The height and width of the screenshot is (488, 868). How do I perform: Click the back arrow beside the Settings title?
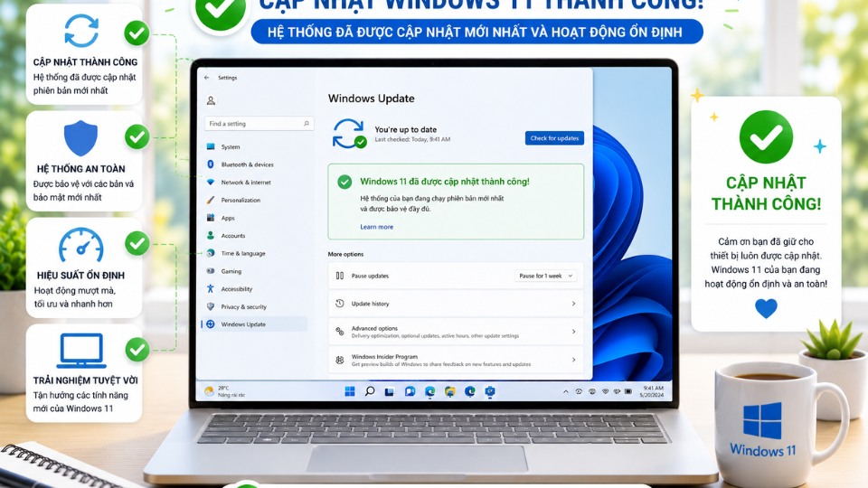pos(206,78)
